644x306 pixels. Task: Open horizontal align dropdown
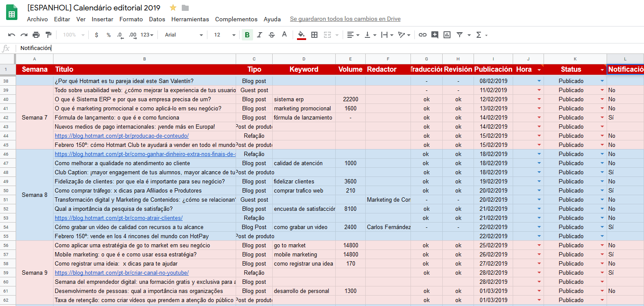(x=353, y=35)
